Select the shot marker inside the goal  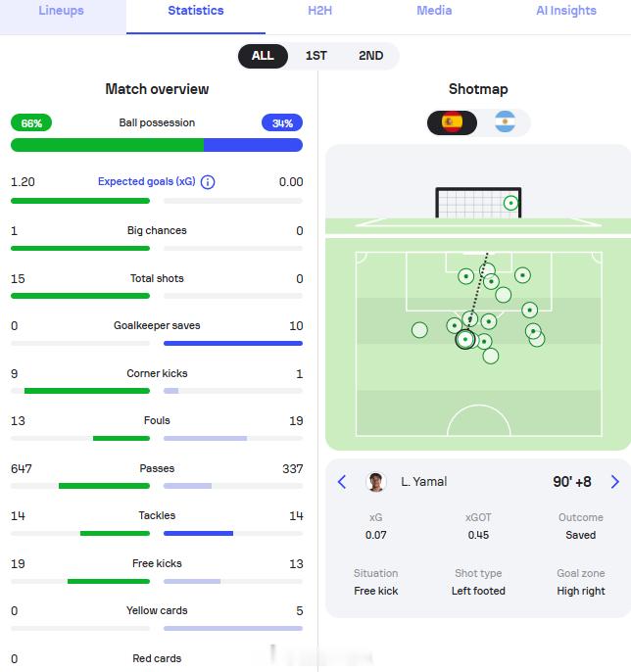click(510, 203)
